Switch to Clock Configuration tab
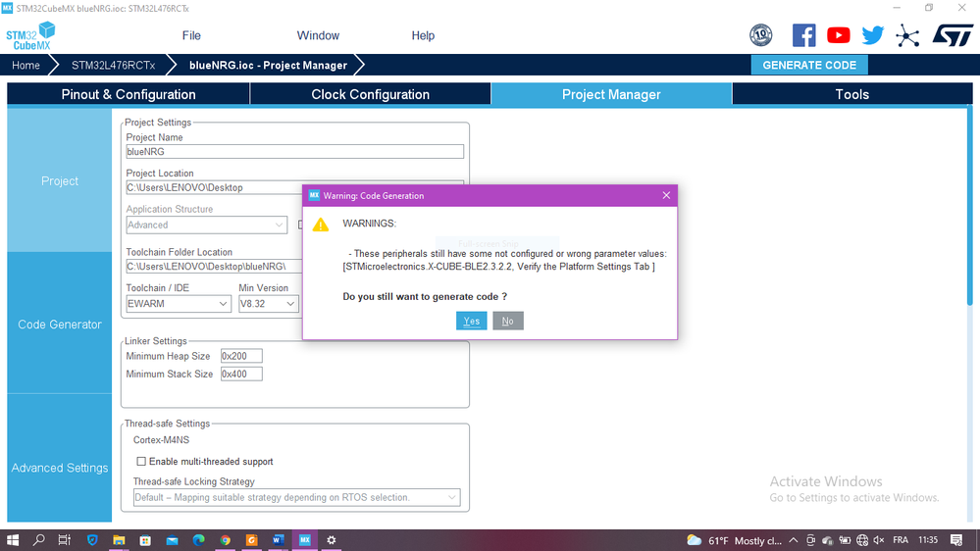980x551 pixels. click(x=371, y=94)
